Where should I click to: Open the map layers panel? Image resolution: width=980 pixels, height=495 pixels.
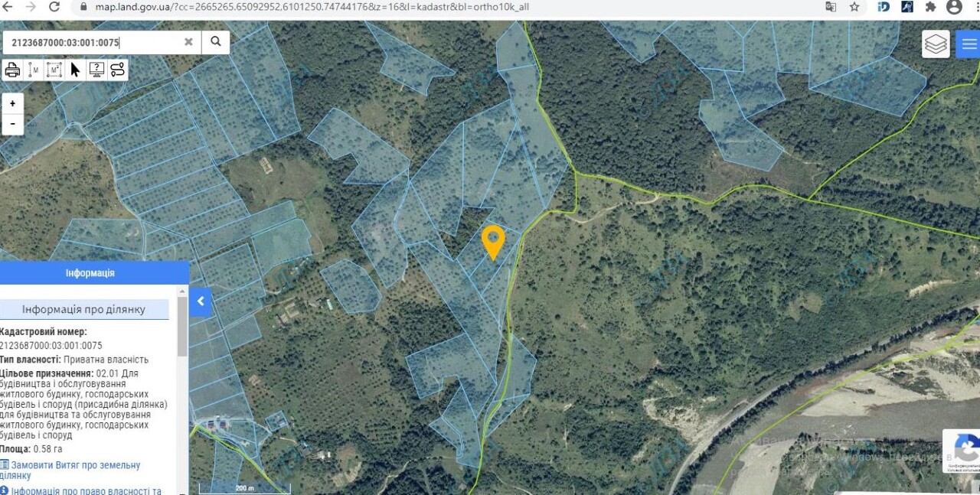pos(936,44)
